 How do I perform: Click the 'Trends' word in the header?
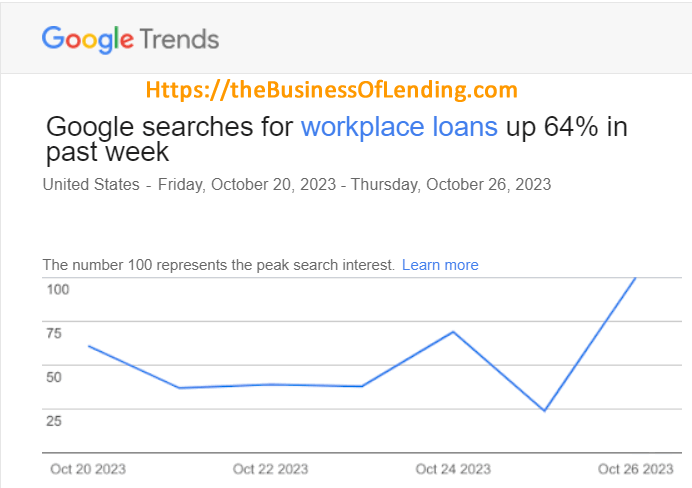(179, 39)
